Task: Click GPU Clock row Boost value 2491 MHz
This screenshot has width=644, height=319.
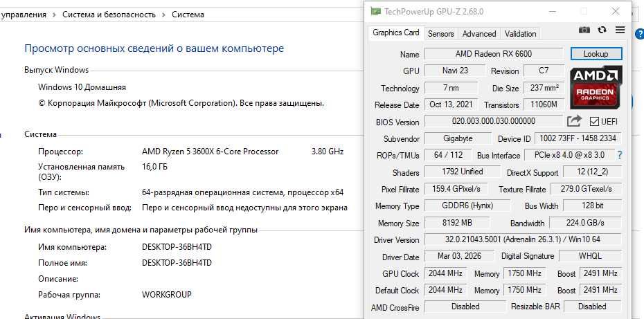Action: [600, 273]
